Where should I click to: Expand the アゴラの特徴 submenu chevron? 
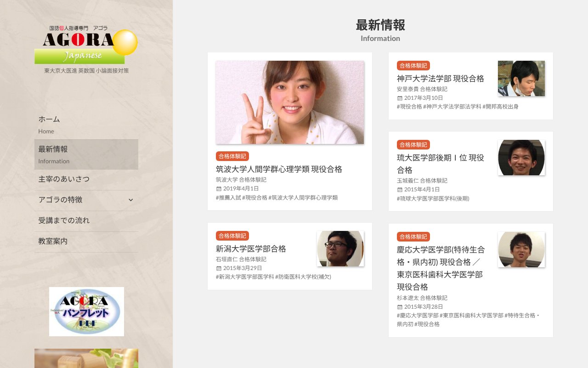[x=130, y=200]
